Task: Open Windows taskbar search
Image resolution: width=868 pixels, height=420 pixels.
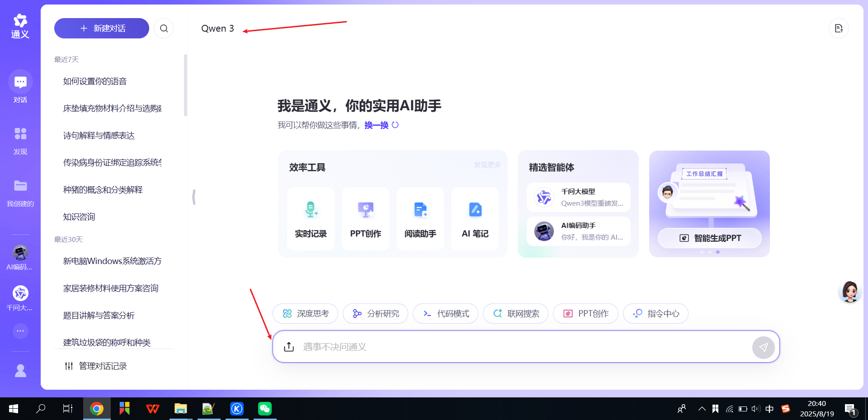Action: (x=41, y=409)
